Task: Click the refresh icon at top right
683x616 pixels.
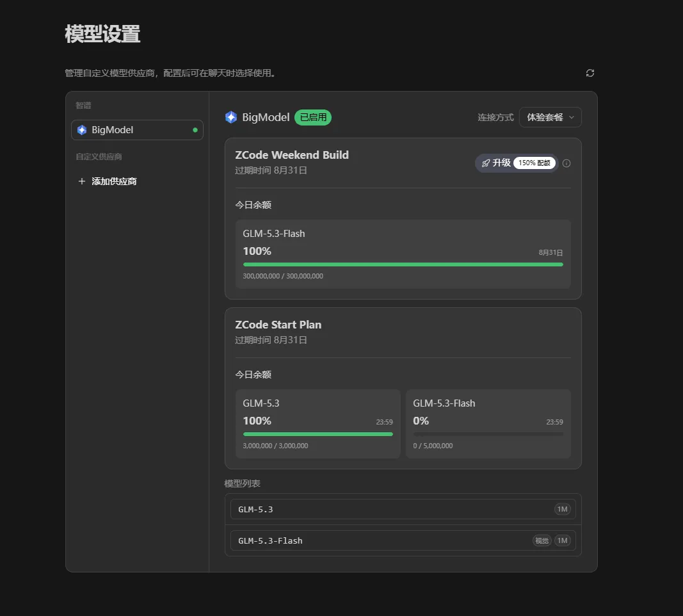Action: 590,73
